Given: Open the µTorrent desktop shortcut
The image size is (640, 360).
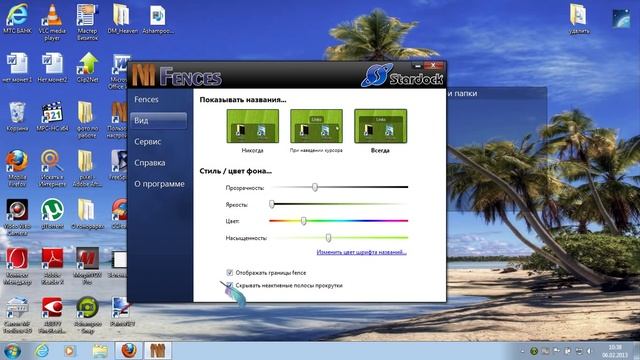Looking at the screenshot, I should click(52, 213).
